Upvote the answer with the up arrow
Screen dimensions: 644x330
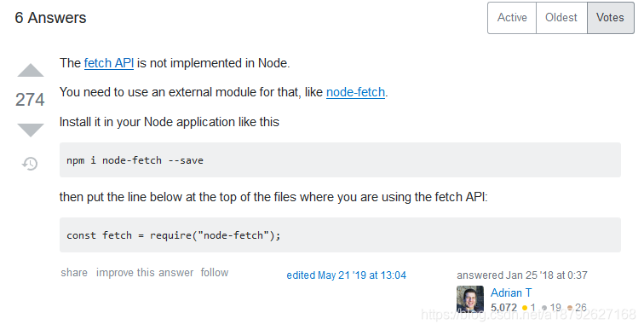[31, 70]
